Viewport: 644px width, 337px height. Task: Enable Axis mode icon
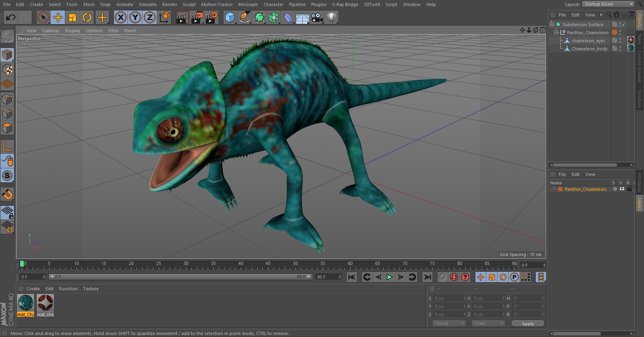pyautogui.click(x=7, y=147)
